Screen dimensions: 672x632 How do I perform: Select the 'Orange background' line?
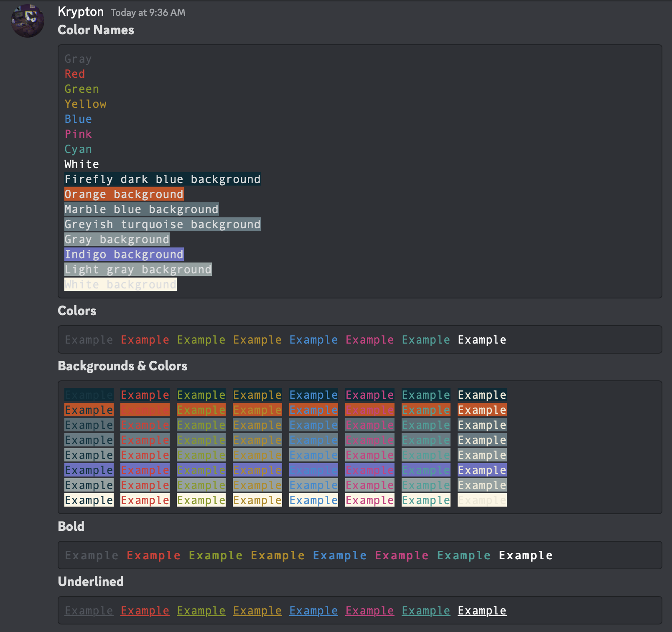(124, 194)
